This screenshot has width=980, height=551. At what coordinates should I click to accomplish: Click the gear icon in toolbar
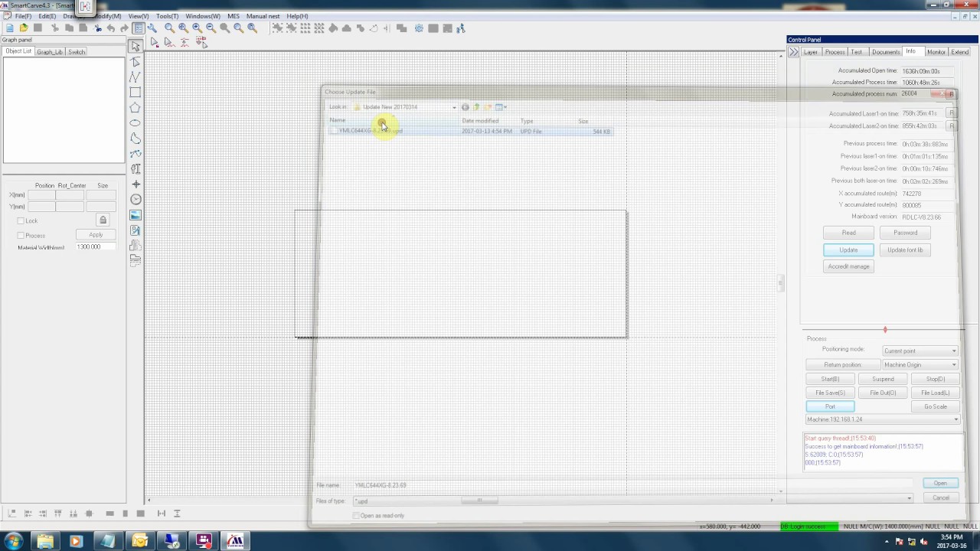419,28
